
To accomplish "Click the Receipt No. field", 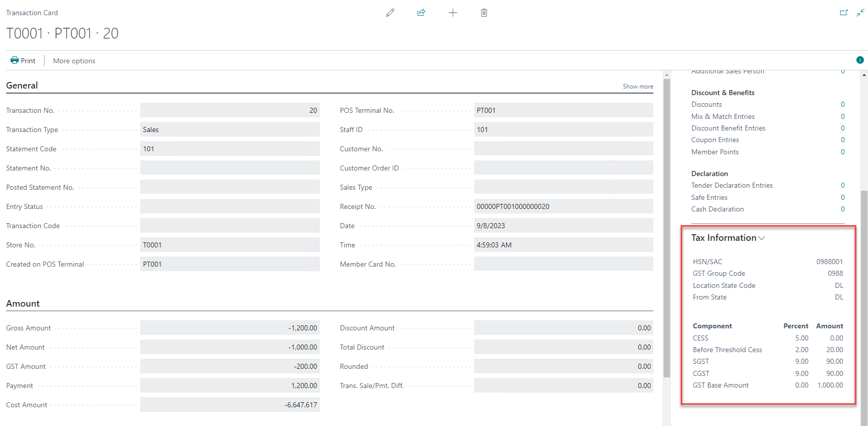I will pos(563,206).
